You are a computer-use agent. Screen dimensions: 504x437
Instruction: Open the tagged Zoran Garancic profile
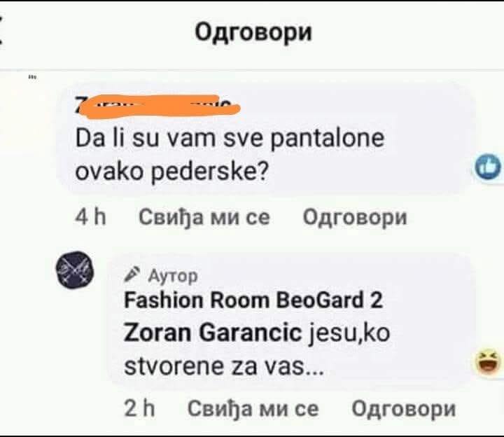(212, 333)
